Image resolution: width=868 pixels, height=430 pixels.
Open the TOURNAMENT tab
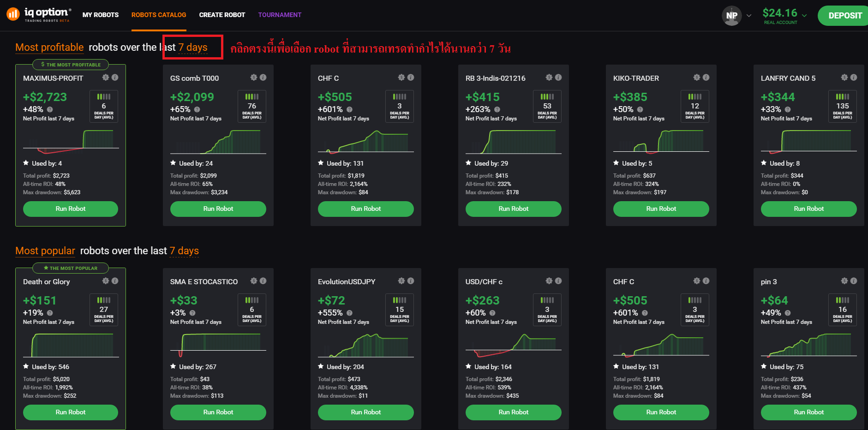coord(280,15)
